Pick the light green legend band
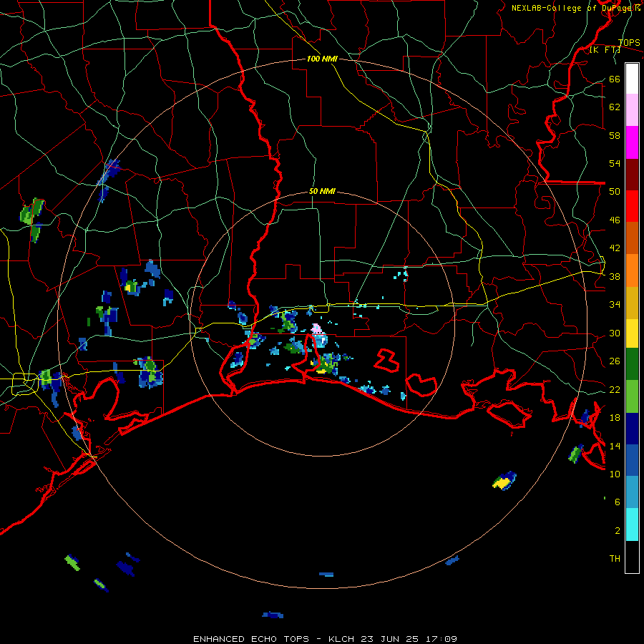The image size is (644, 644). [x=632, y=396]
